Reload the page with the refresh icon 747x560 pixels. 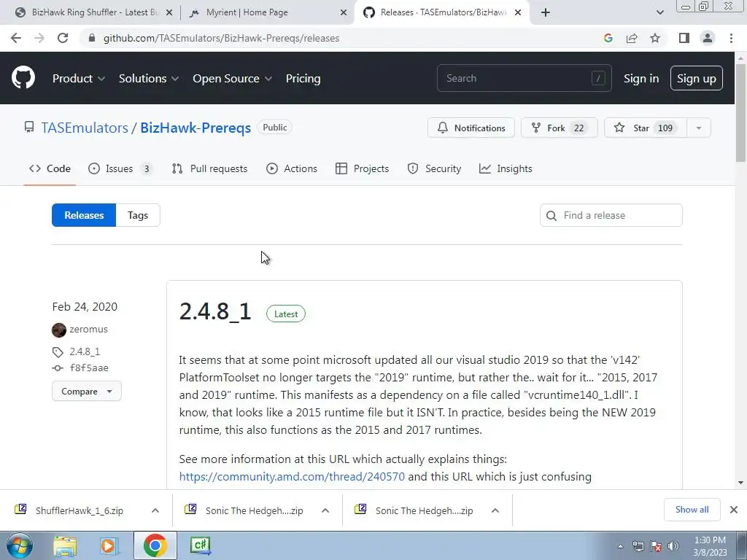(63, 38)
